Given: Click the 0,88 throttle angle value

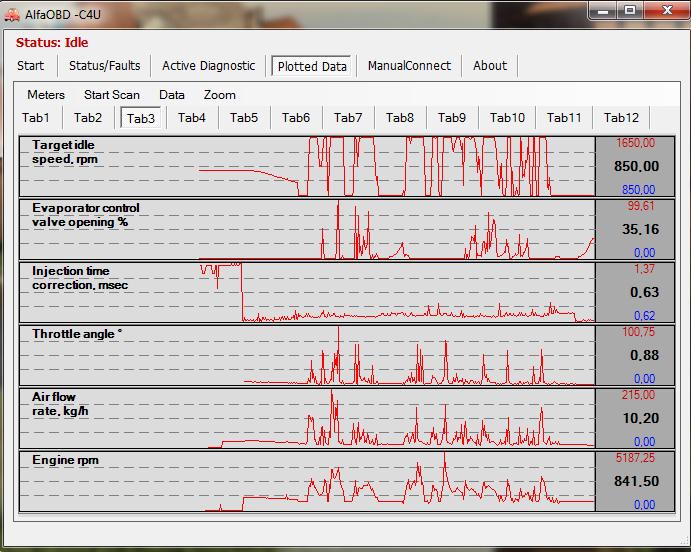Looking at the screenshot, I should click(644, 355).
